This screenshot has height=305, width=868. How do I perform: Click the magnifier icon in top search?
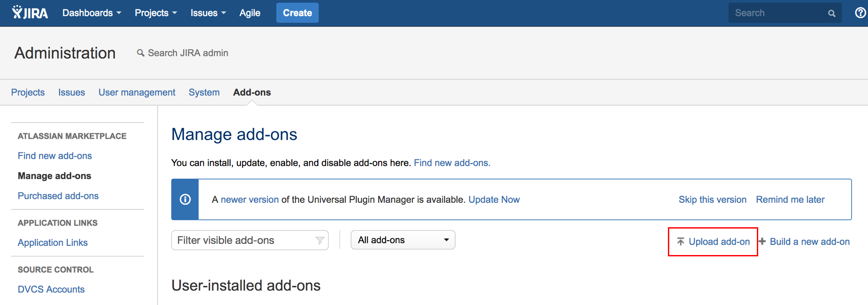pyautogui.click(x=832, y=13)
